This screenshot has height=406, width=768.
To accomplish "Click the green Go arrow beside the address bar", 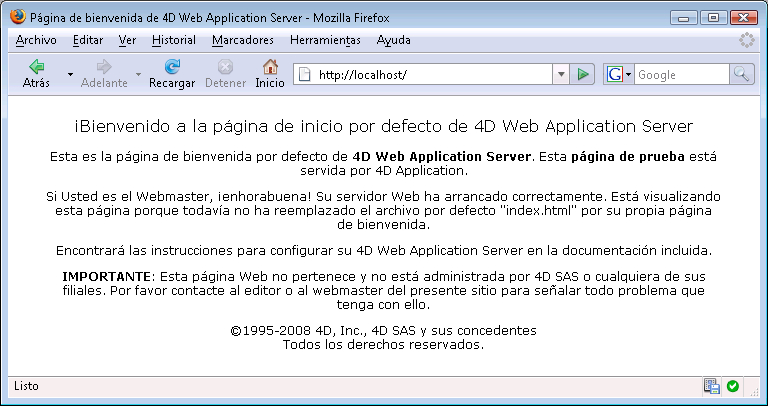I will point(585,74).
